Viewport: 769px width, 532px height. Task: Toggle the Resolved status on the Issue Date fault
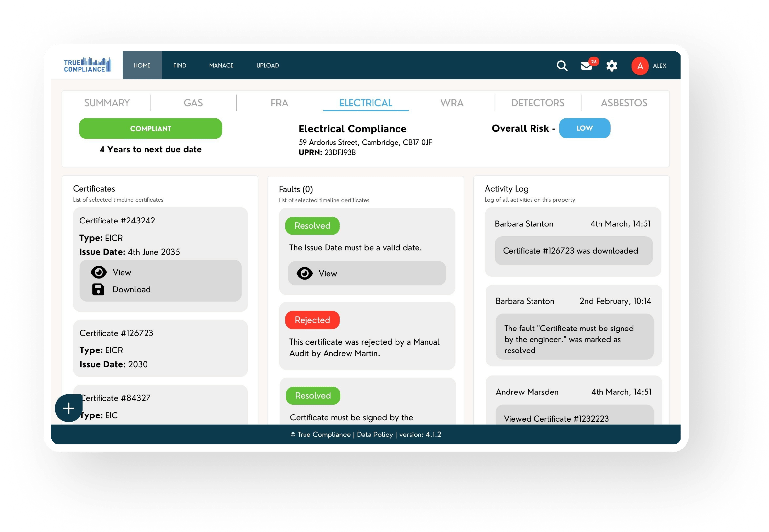[312, 226]
